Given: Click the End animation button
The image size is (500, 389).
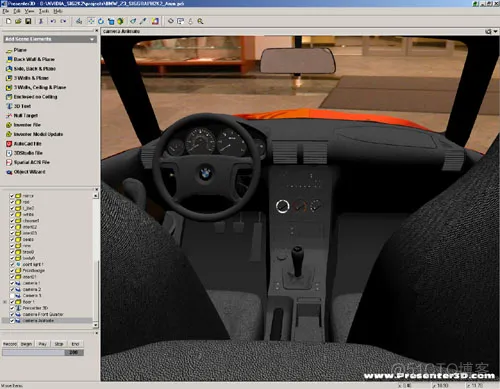Looking at the screenshot, I should (x=75, y=344).
